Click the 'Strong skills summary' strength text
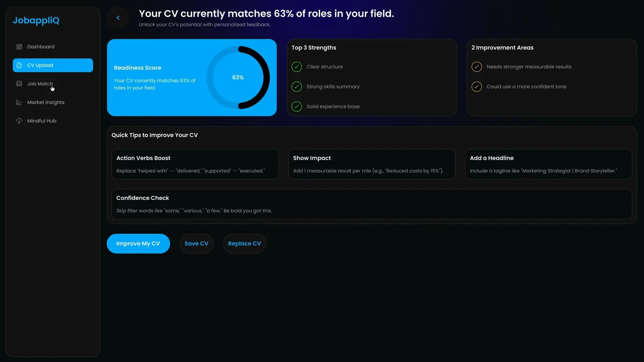Image resolution: width=644 pixels, height=362 pixels. 333,86
